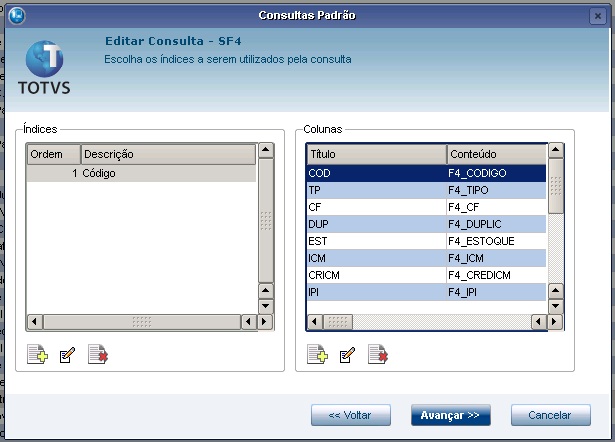Edit the selected column in Colunas panel
Viewport: 615px width, 442px height.
coord(348,355)
